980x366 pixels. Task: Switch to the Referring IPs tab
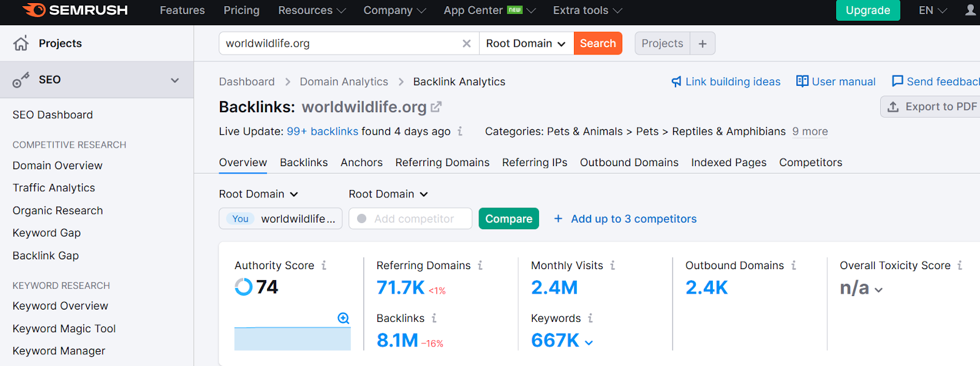pyautogui.click(x=535, y=162)
